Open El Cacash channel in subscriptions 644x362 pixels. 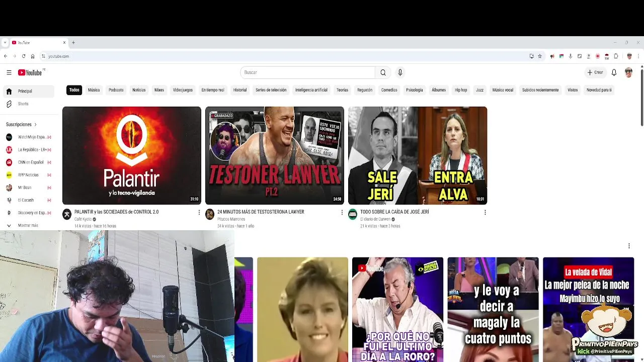click(28, 200)
